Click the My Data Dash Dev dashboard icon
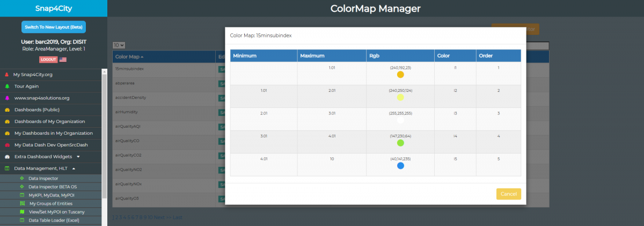This screenshot has width=644, height=226. point(7,145)
